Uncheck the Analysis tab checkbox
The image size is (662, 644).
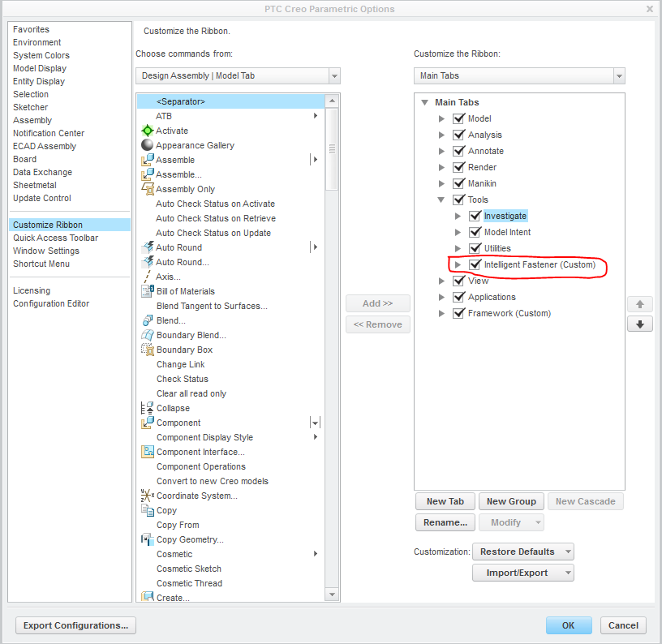(x=458, y=135)
